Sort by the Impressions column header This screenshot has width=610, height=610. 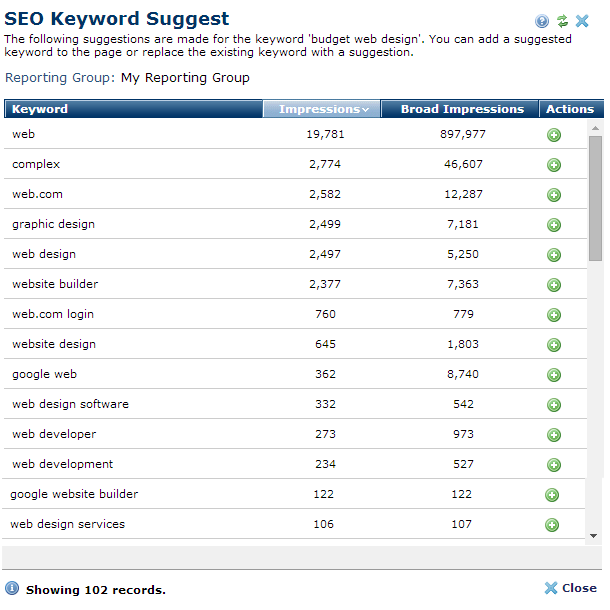click(322, 109)
